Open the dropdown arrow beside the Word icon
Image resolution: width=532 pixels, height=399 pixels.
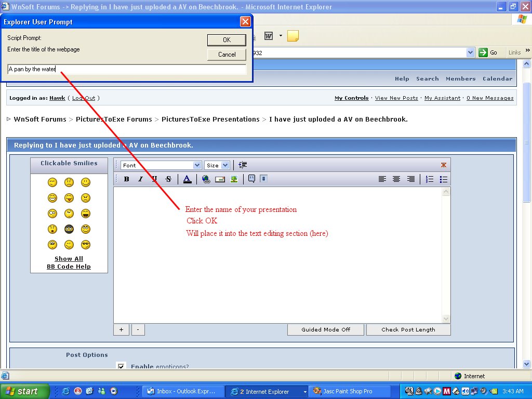point(281,36)
